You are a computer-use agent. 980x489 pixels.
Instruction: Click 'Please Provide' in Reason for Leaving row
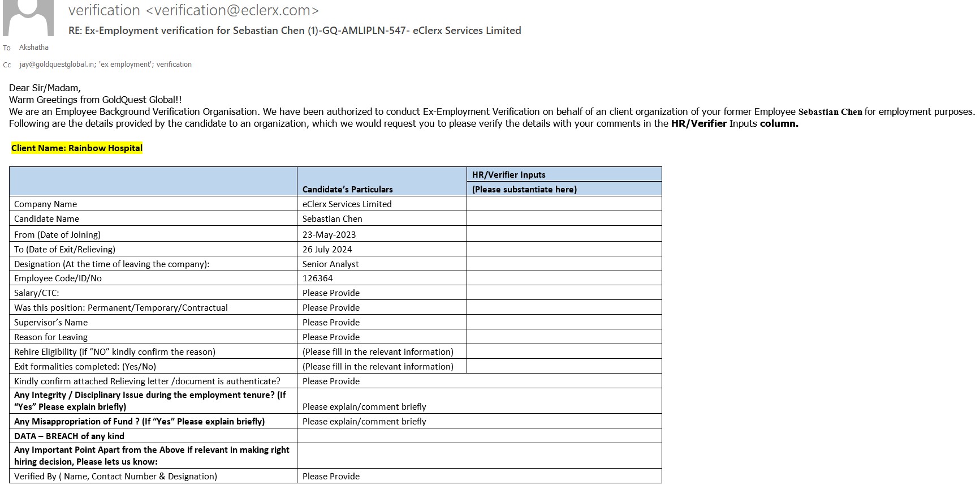[x=331, y=337]
